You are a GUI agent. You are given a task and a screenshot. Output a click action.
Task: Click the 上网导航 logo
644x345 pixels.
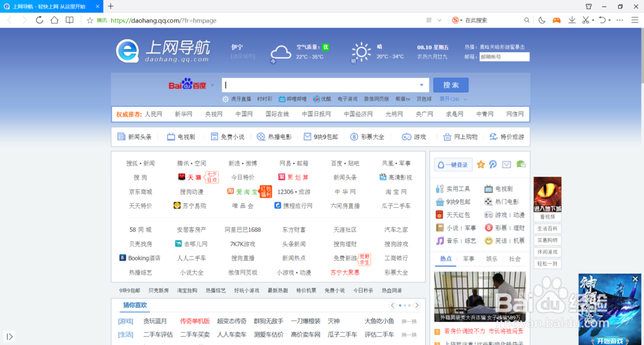pos(163,50)
